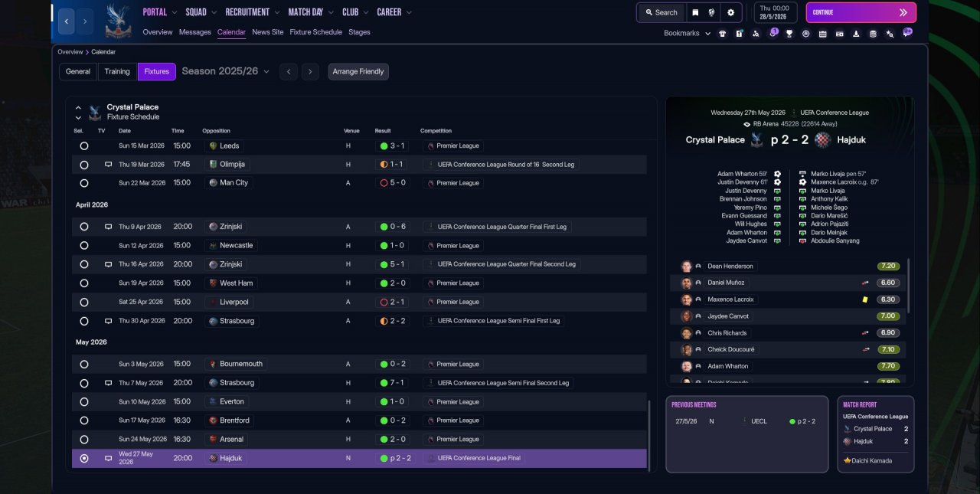Open the Fixture Schedule sub-tab
The height and width of the screenshot is (494, 980).
click(316, 32)
